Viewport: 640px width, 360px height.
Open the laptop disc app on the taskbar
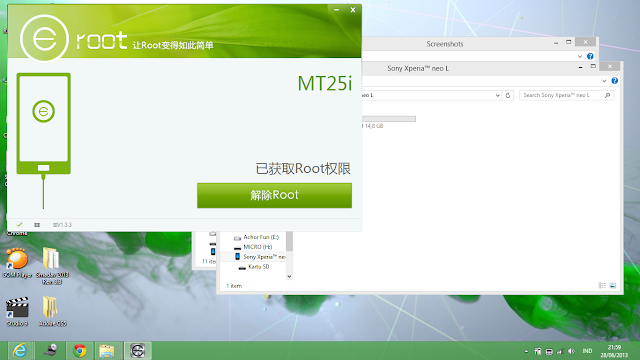point(51,351)
